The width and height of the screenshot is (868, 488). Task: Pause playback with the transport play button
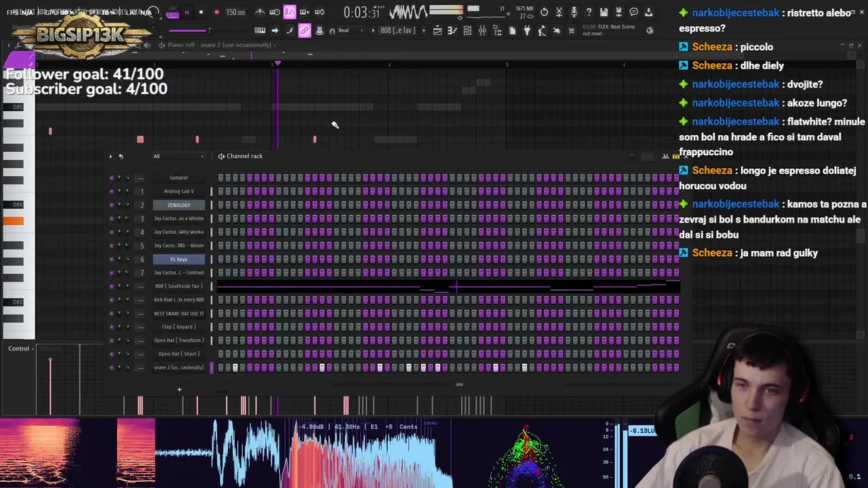[187, 12]
